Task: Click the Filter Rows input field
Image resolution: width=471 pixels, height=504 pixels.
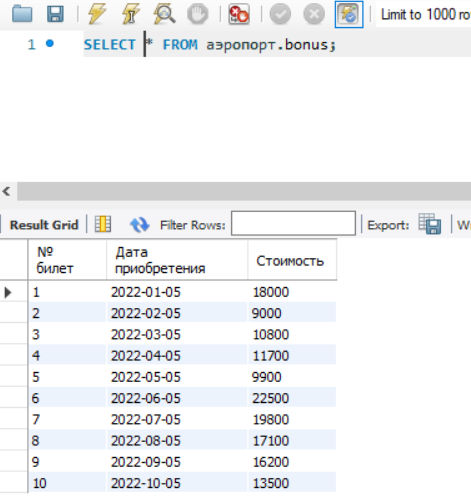Action: (293, 223)
